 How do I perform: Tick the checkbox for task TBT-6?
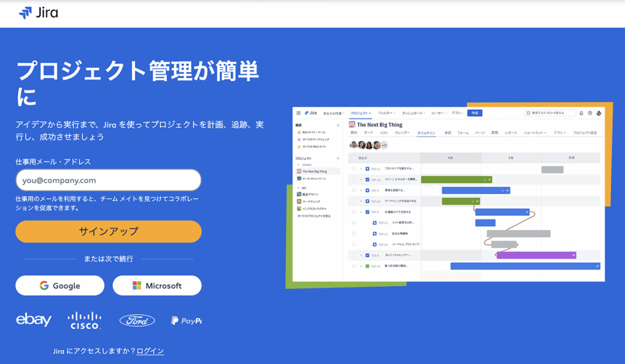click(354, 212)
